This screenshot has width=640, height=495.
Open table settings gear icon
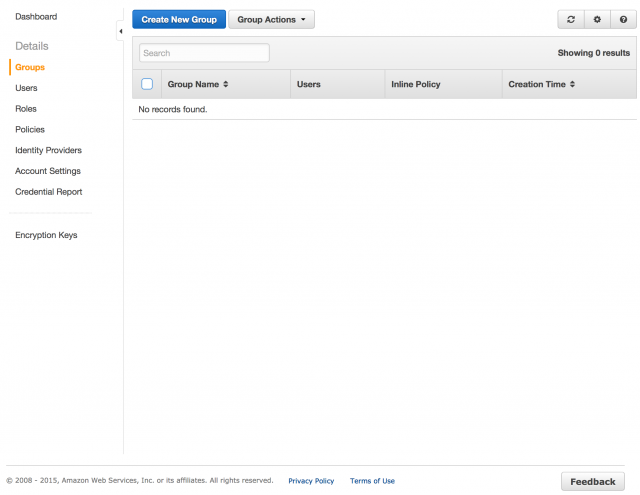click(597, 20)
